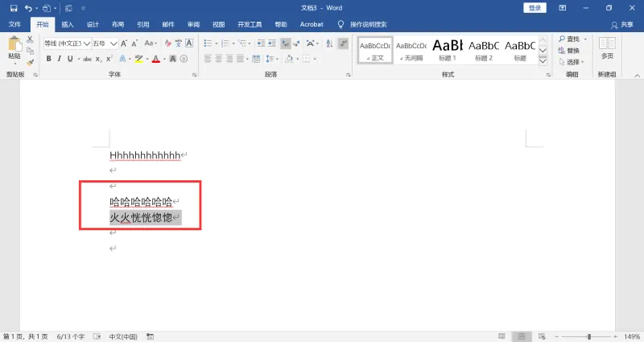This screenshot has height=342, width=644.
Task: Click the Paste clipboard icon
Action: (14, 44)
